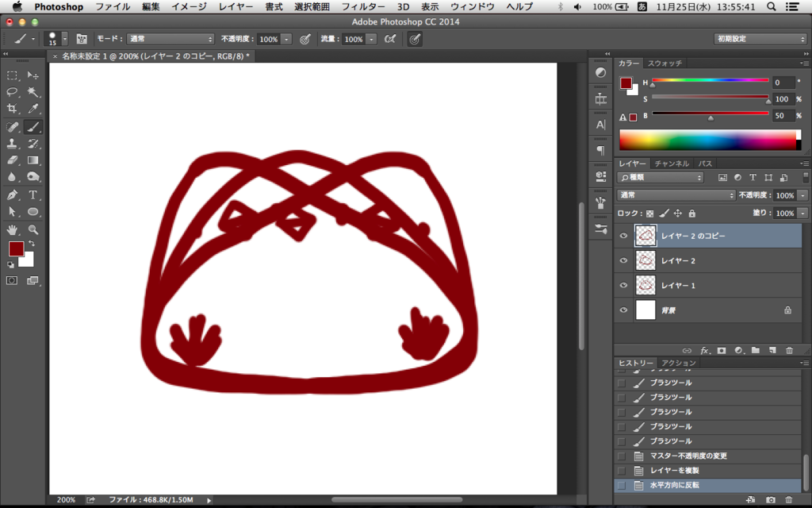Select the Clone Stamp tool
Screen dimensions: 812x508
click(12, 144)
